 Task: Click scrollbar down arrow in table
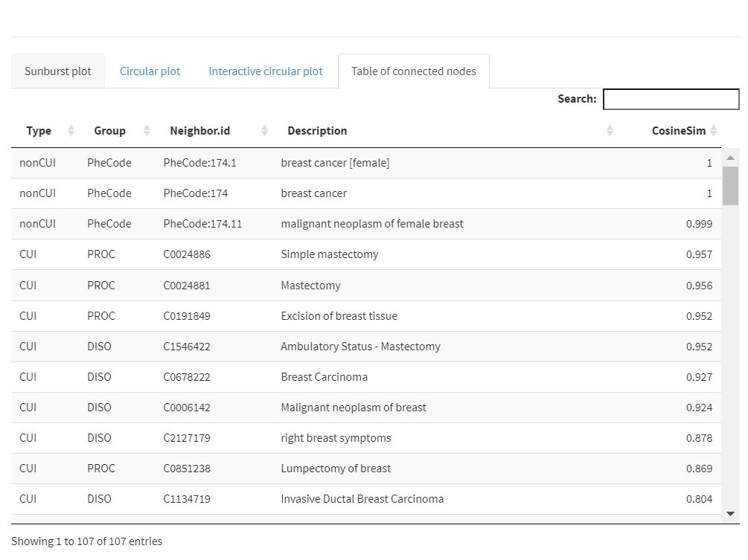click(730, 514)
